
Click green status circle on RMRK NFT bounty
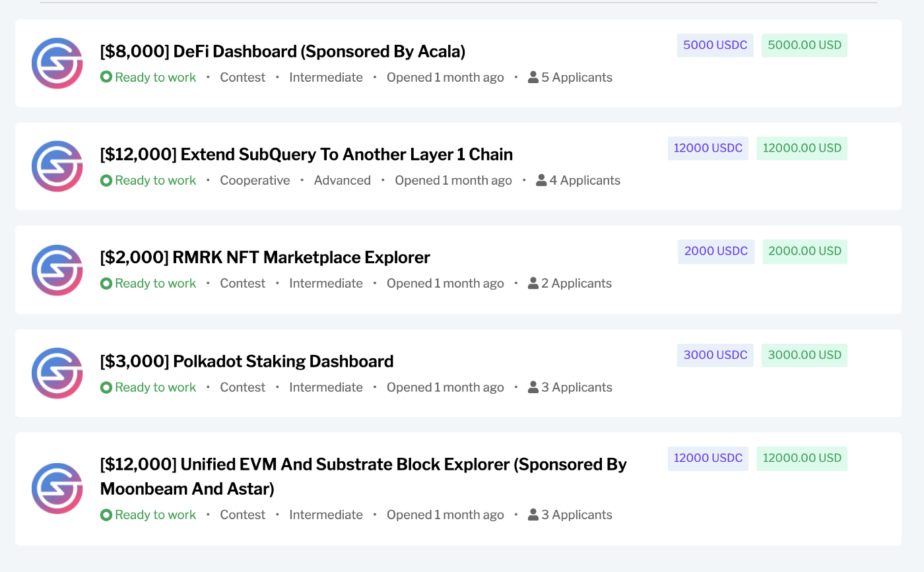coord(106,284)
